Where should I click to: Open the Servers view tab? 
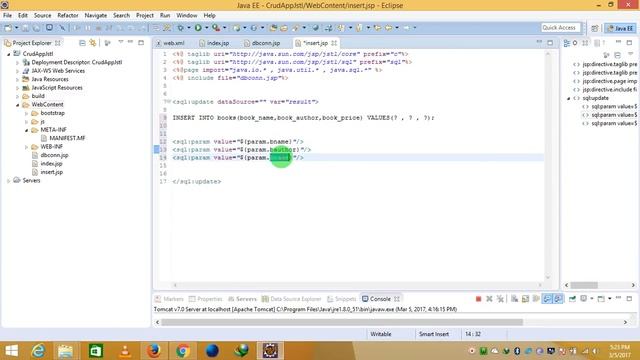point(242,299)
